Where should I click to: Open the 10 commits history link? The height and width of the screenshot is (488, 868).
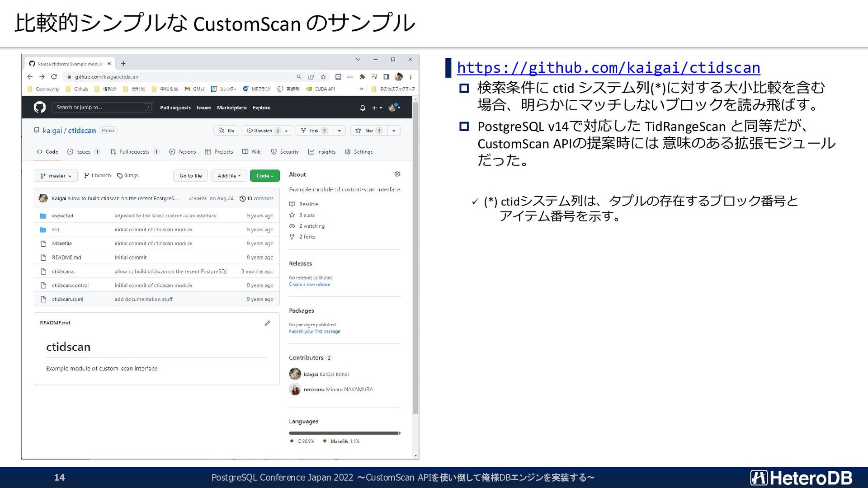pyautogui.click(x=256, y=198)
